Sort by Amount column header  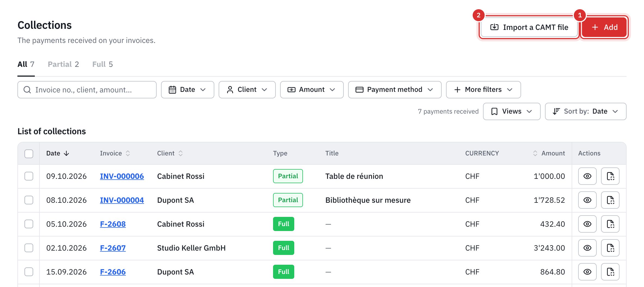point(549,153)
